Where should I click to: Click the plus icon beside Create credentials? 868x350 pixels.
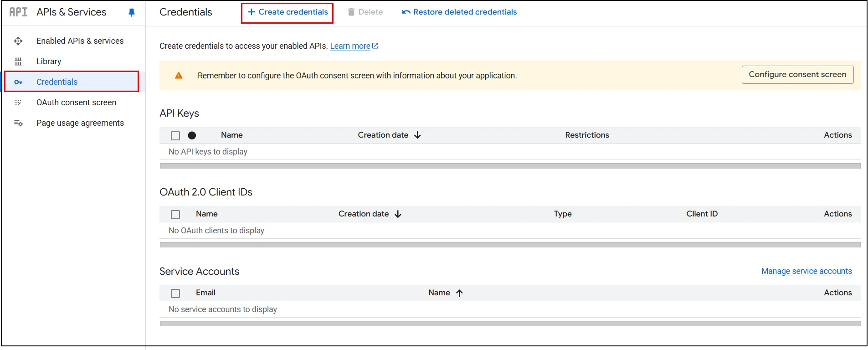click(251, 12)
